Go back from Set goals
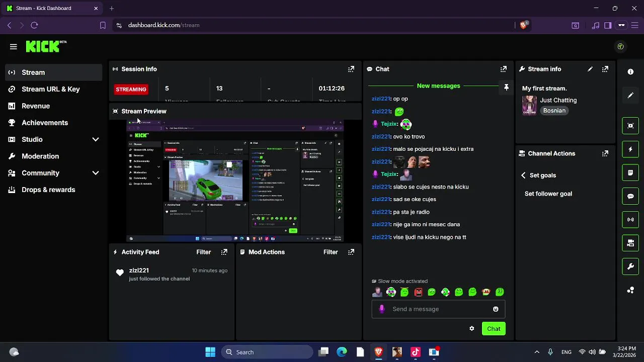 coord(523,175)
